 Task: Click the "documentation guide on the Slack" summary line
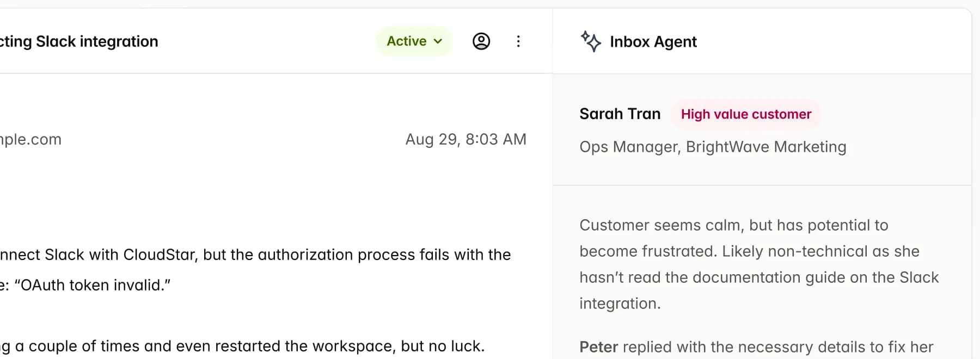759,277
